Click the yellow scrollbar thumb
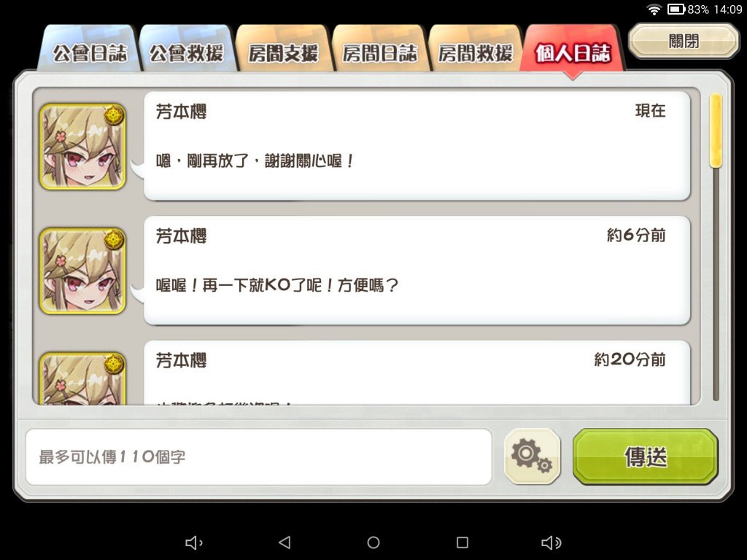 coord(716,131)
